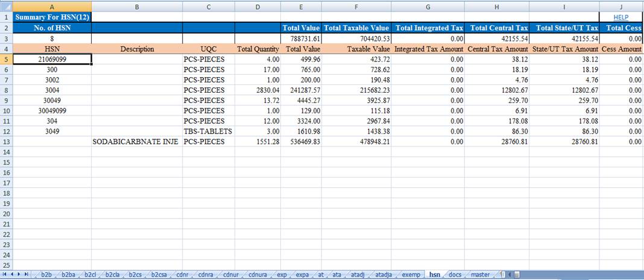Open the cdnr sheet tab
The image size is (644, 280).
(182, 275)
